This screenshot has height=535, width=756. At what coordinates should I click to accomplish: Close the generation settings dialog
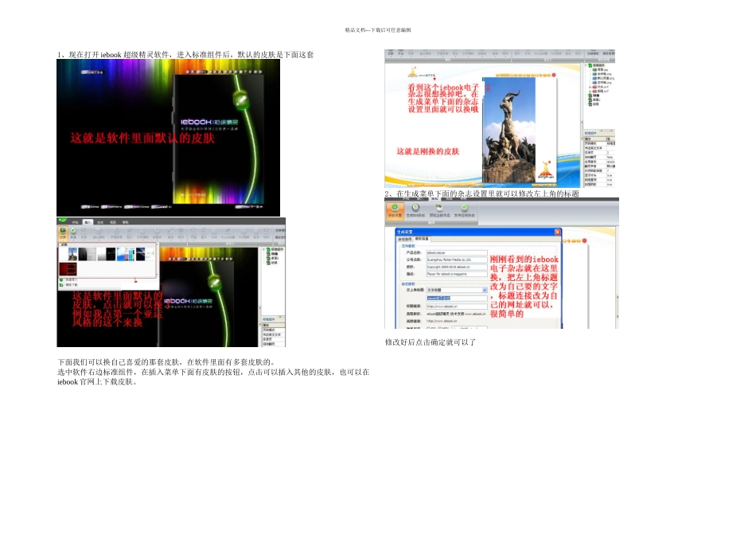557,232
